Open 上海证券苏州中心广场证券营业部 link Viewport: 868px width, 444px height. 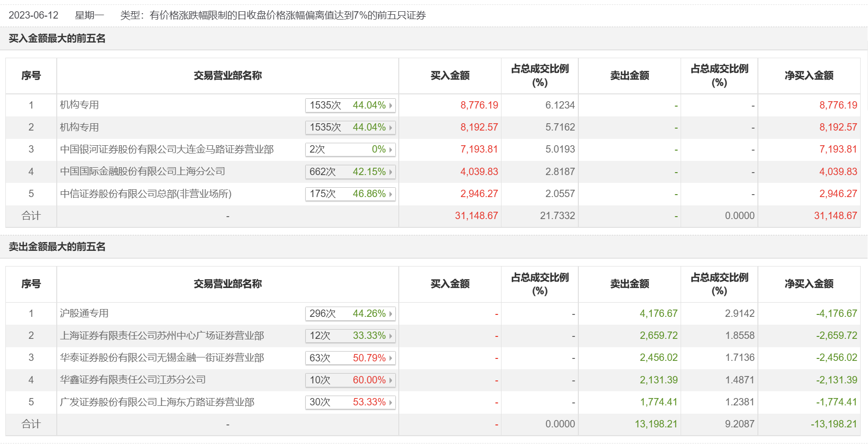(x=162, y=335)
